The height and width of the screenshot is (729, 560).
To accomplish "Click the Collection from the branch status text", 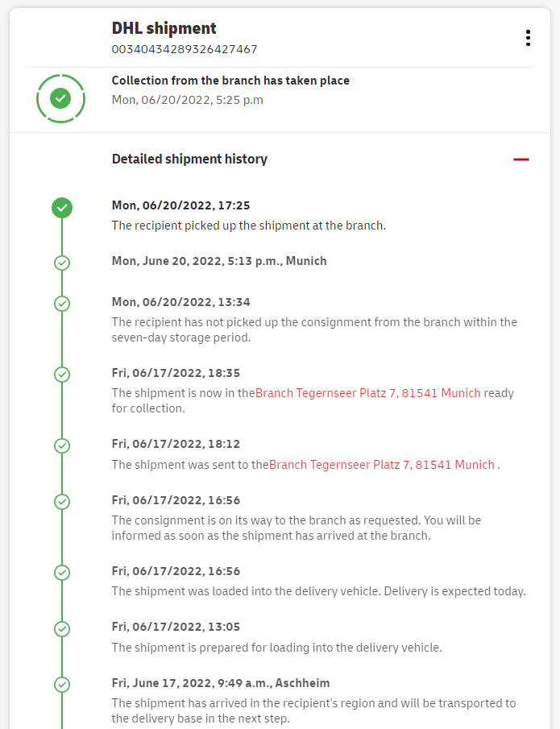I will coord(230,81).
